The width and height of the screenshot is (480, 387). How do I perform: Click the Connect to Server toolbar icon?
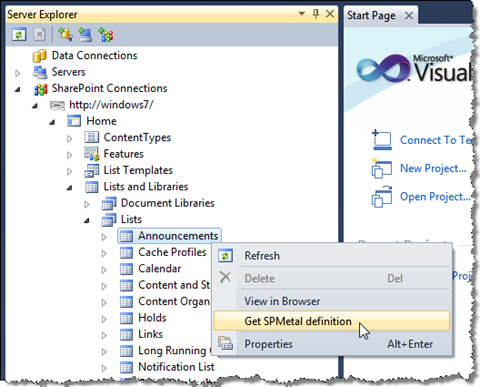pyautogui.click(x=85, y=34)
